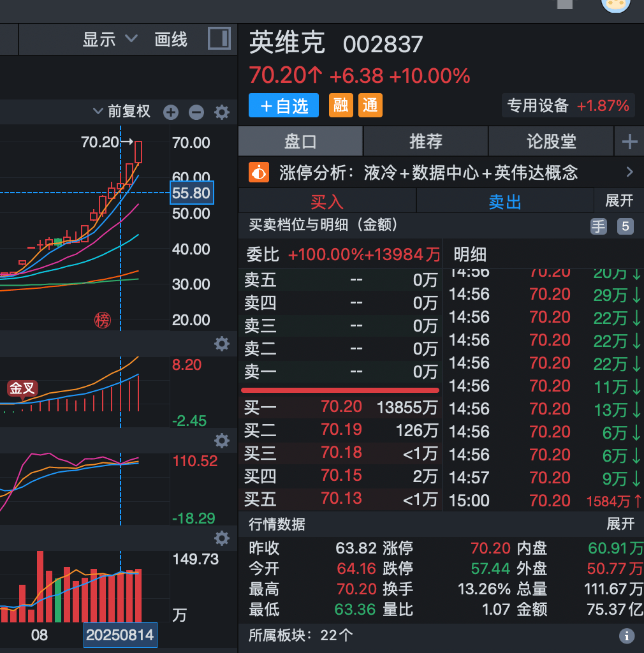644x653 pixels.
Task: Select the 买五 bid row at 70.13
Action: click(x=340, y=499)
